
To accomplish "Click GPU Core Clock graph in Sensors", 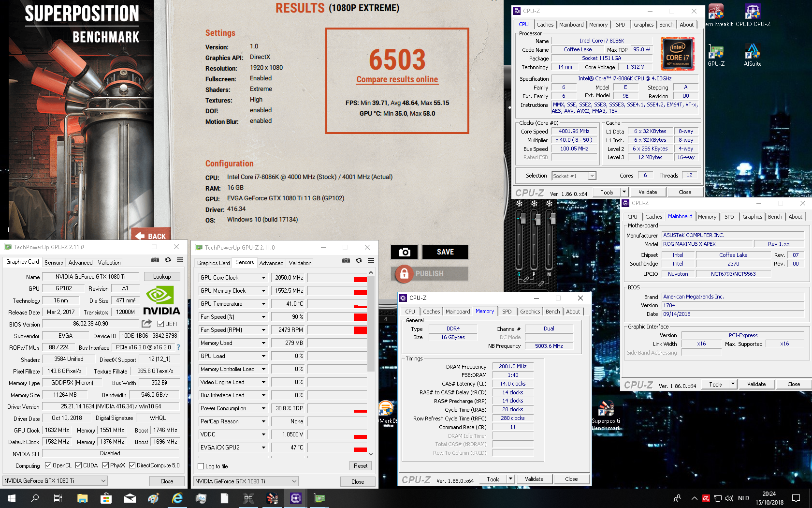I will click(337, 278).
